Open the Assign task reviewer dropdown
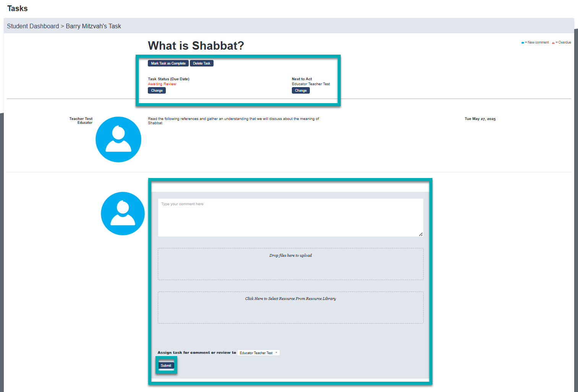 click(x=259, y=353)
